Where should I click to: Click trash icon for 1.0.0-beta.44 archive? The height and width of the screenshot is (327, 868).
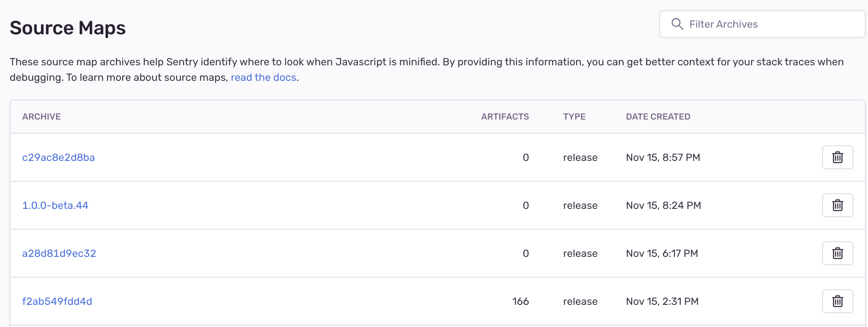click(x=837, y=205)
